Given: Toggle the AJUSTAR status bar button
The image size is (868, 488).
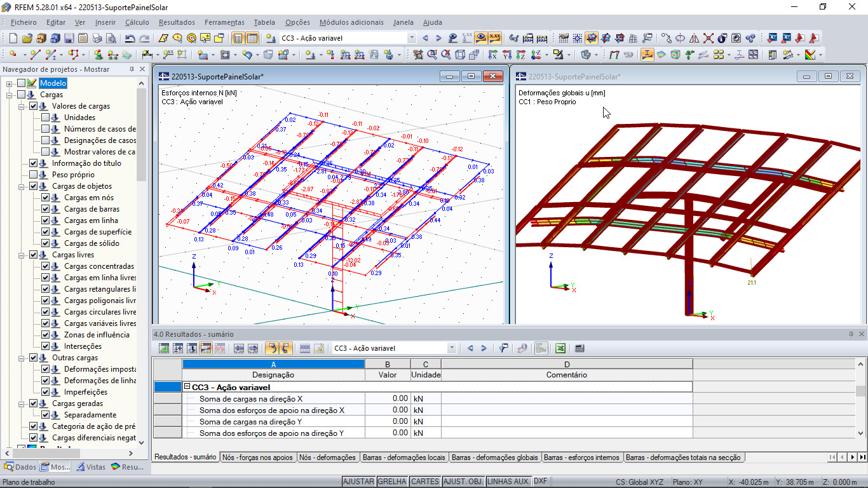Looking at the screenshot, I should click(x=359, y=482).
